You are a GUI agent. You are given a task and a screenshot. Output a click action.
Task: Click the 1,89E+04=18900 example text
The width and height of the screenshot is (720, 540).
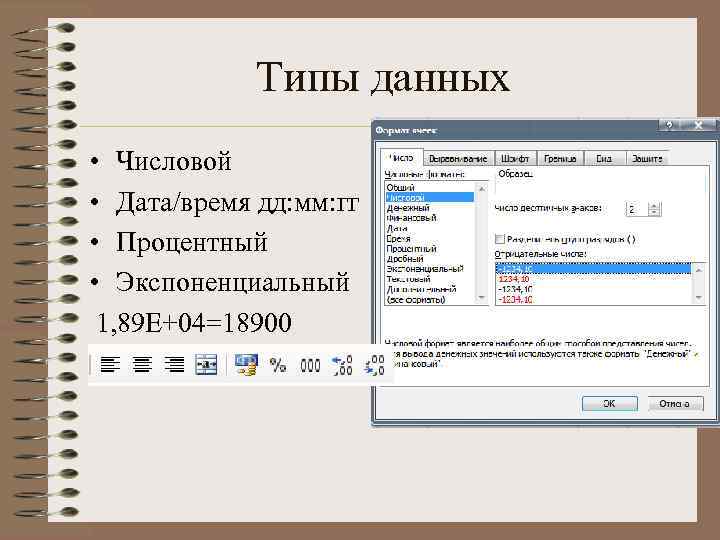(194, 322)
